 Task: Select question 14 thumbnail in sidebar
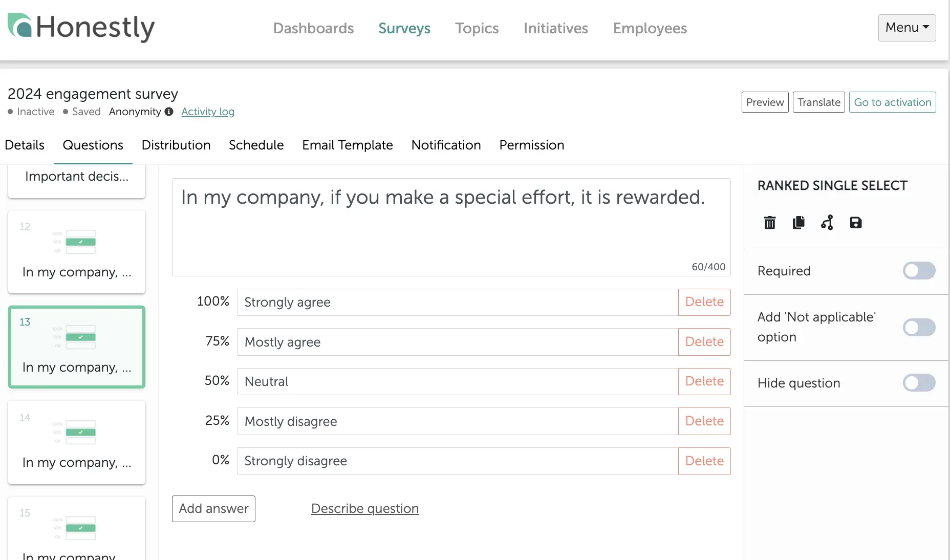click(x=77, y=442)
